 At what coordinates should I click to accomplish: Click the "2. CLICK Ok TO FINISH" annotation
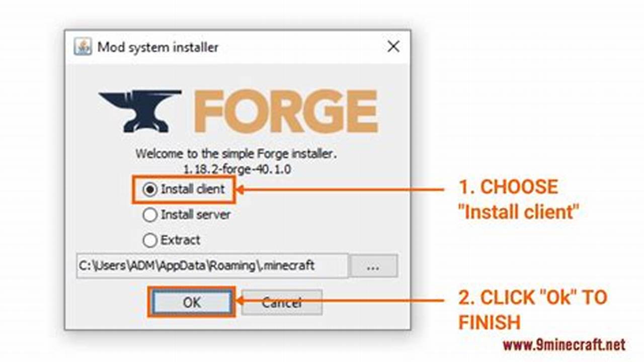click(533, 310)
